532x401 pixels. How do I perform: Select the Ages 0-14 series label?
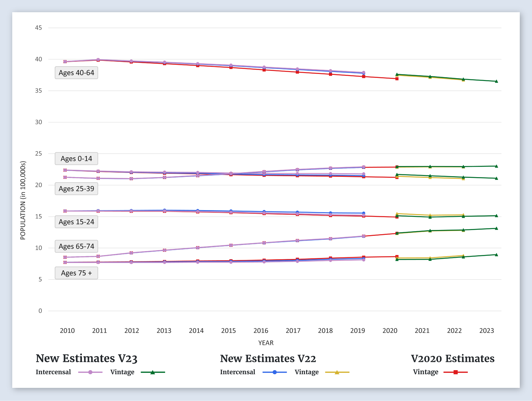76,159
